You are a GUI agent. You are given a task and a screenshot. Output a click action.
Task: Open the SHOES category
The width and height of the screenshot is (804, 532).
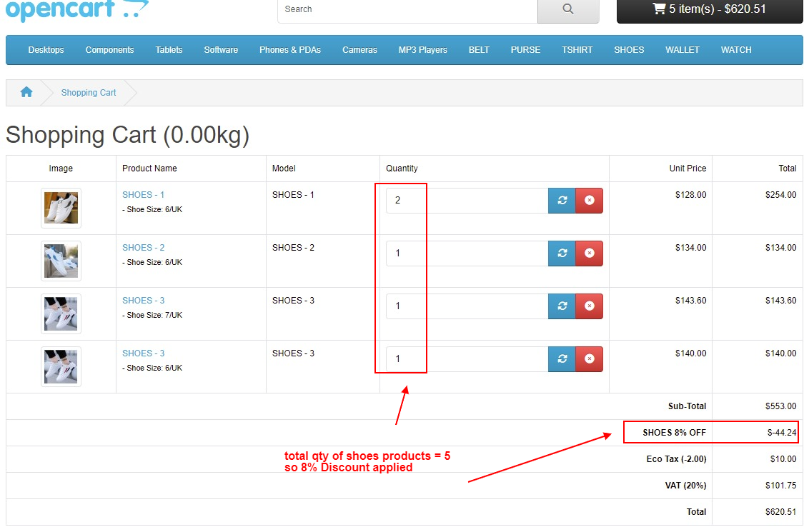click(x=629, y=50)
